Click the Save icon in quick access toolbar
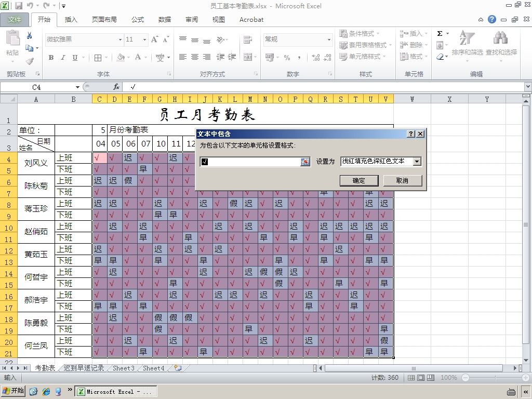This screenshot has height=399, width=532. tap(19, 6)
